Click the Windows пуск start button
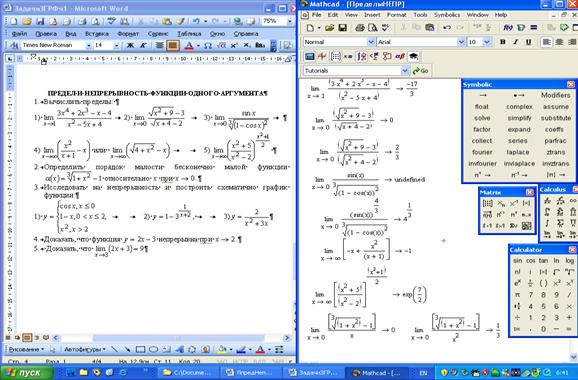Image resolution: width=578 pixels, height=380 pixels. (27, 373)
